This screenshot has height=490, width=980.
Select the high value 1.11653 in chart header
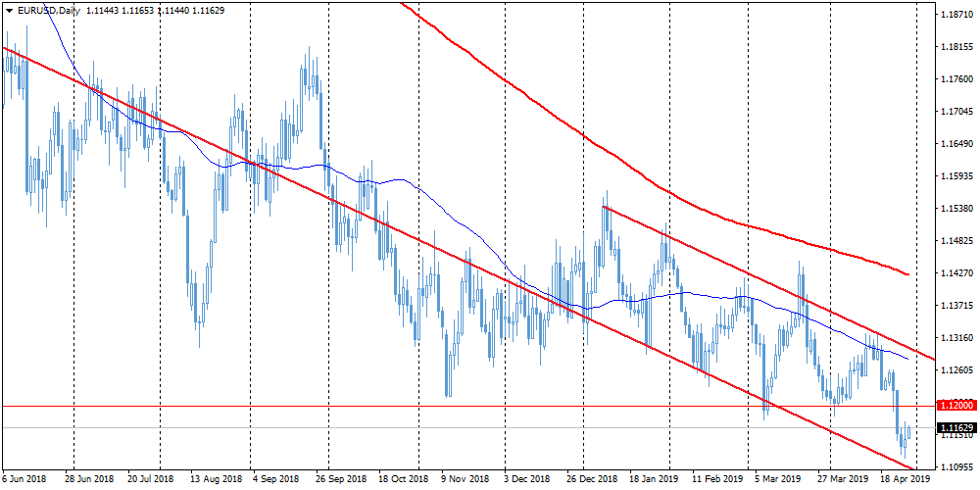pos(139,11)
